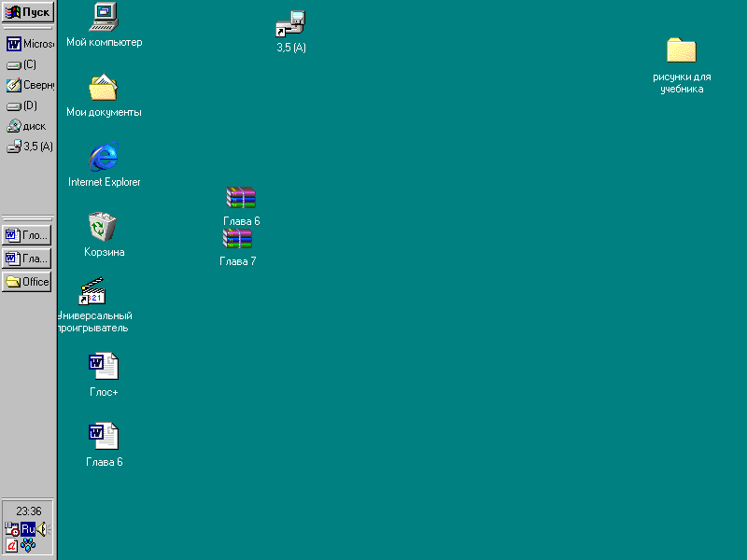This screenshot has height=560, width=747.
Task: Switch to the Гло... Word taskbar button
Action: (27, 235)
